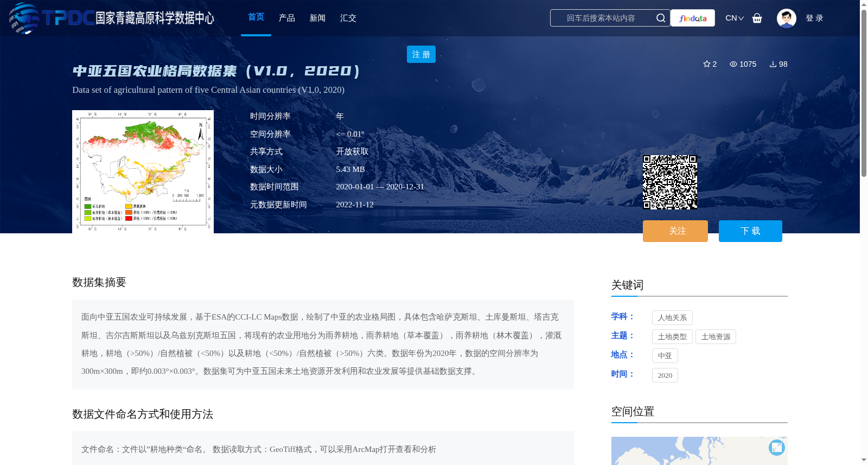Click the star favorites count icon
868x465 pixels.
(706, 64)
